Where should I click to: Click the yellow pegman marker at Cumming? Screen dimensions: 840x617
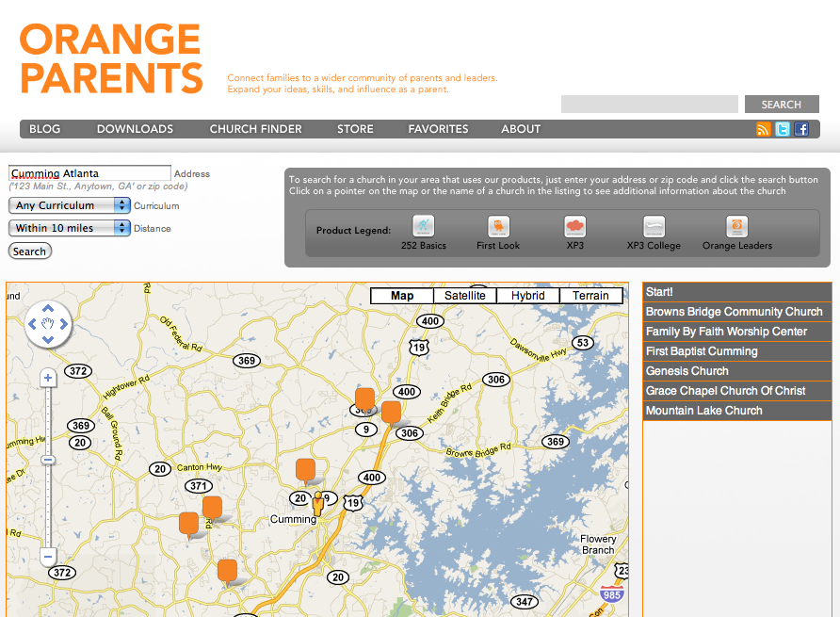(318, 504)
